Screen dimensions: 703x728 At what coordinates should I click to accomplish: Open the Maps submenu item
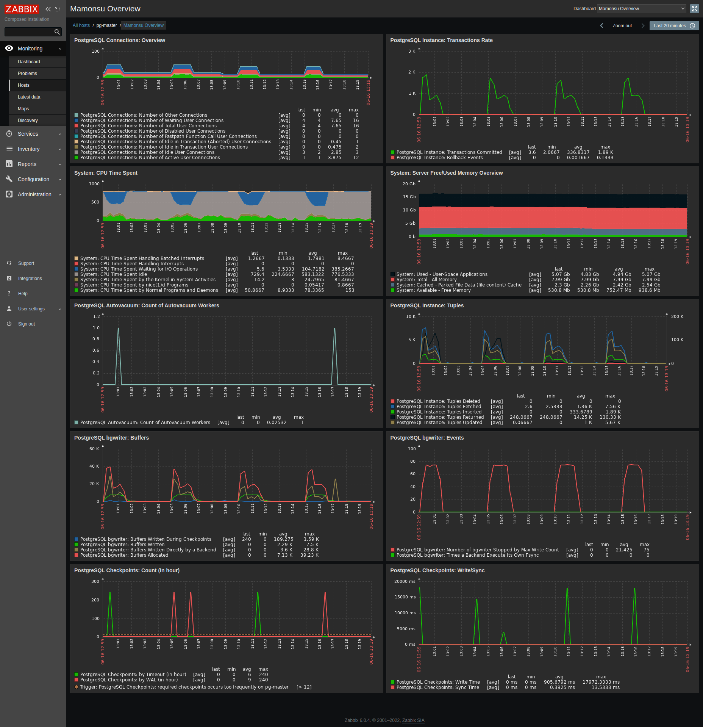(37, 109)
